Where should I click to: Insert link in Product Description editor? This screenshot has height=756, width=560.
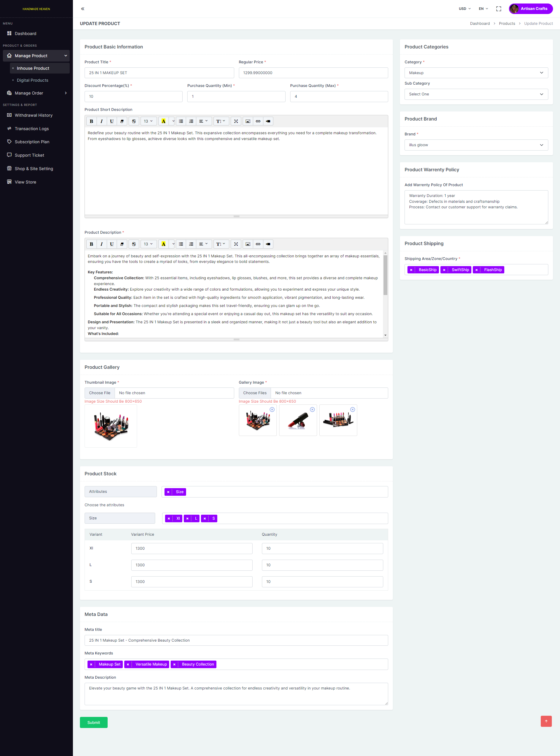tap(258, 244)
